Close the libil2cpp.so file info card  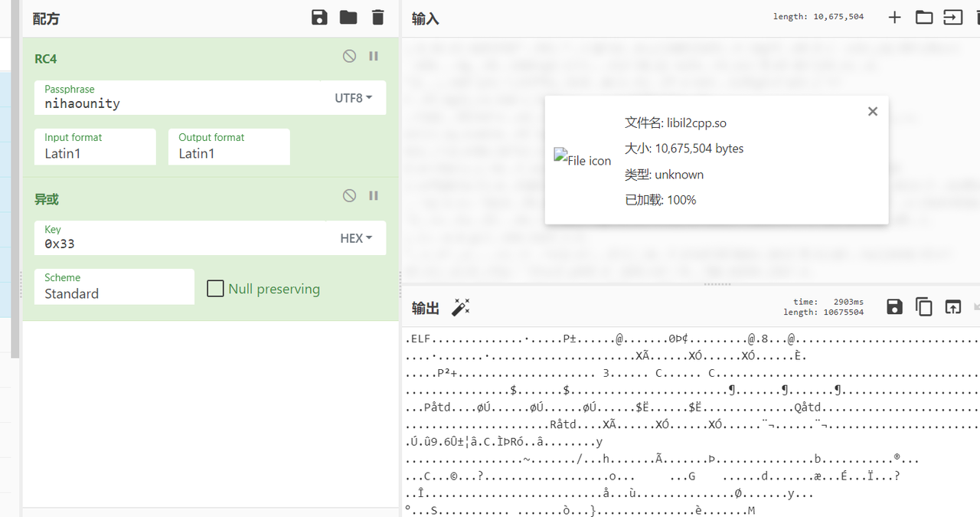[872, 112]
